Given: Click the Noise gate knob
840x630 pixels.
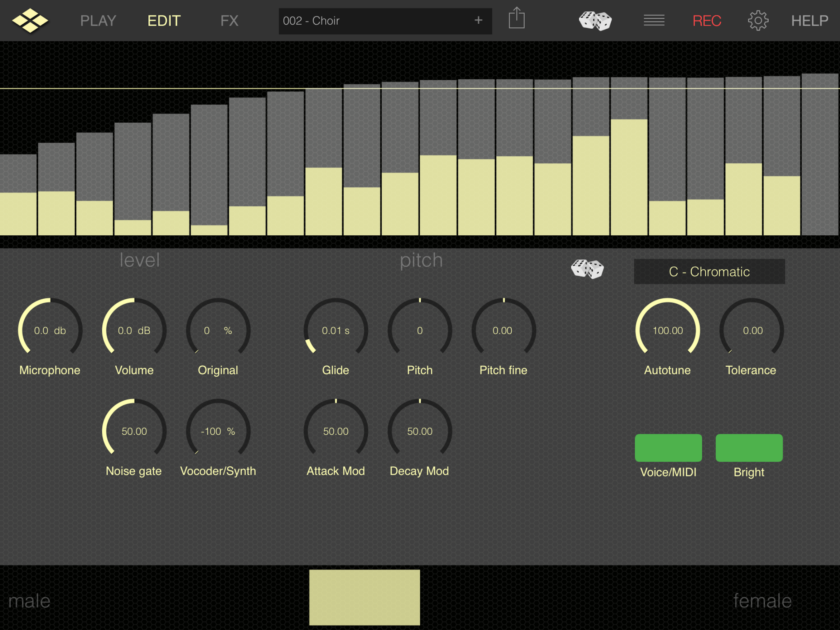Looking at the screenshot, I should [x=134, y=431].
